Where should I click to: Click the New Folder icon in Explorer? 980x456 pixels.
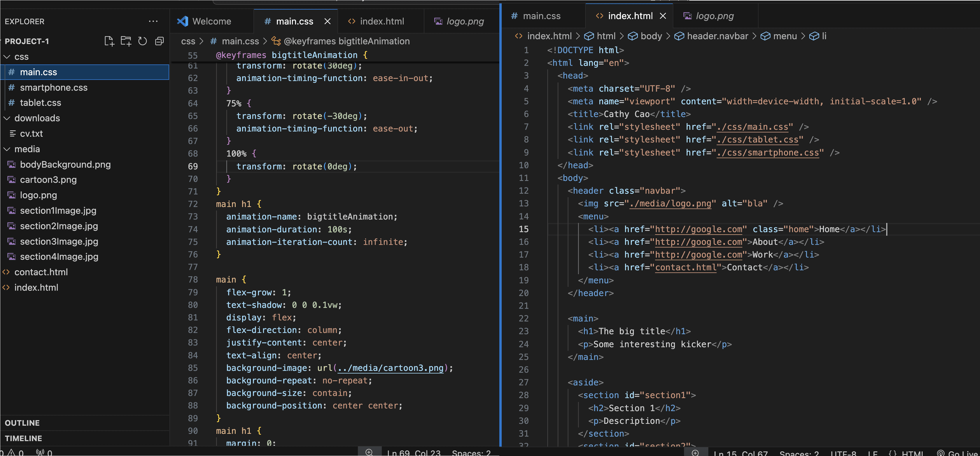tap(125, 41)
